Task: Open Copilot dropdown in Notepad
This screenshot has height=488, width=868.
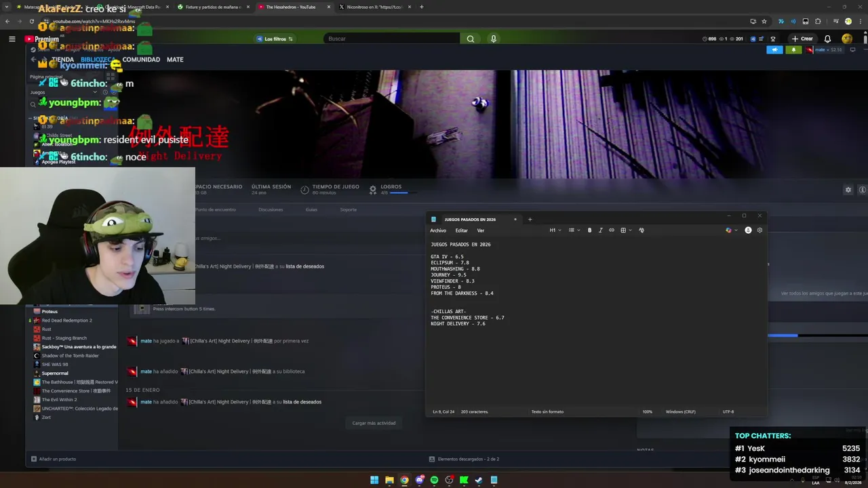Action: 731,230
